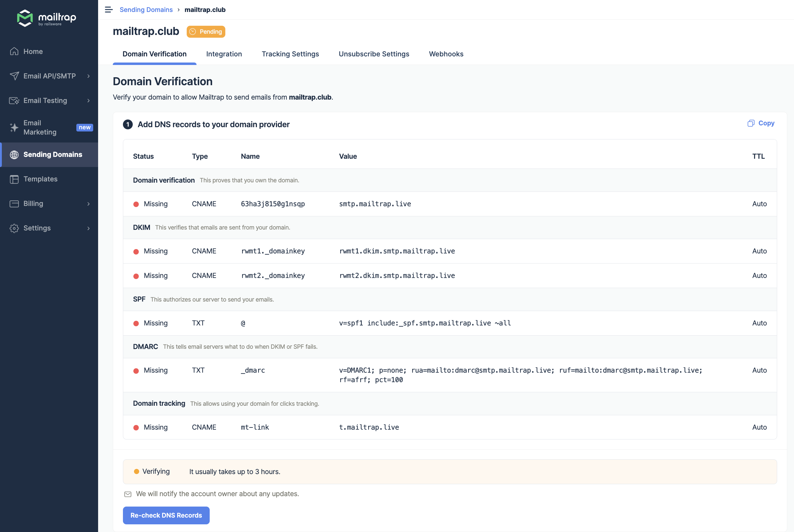Click the Settings expand arrow in sidebar
794x532 pixels.
tap(89, 228)
